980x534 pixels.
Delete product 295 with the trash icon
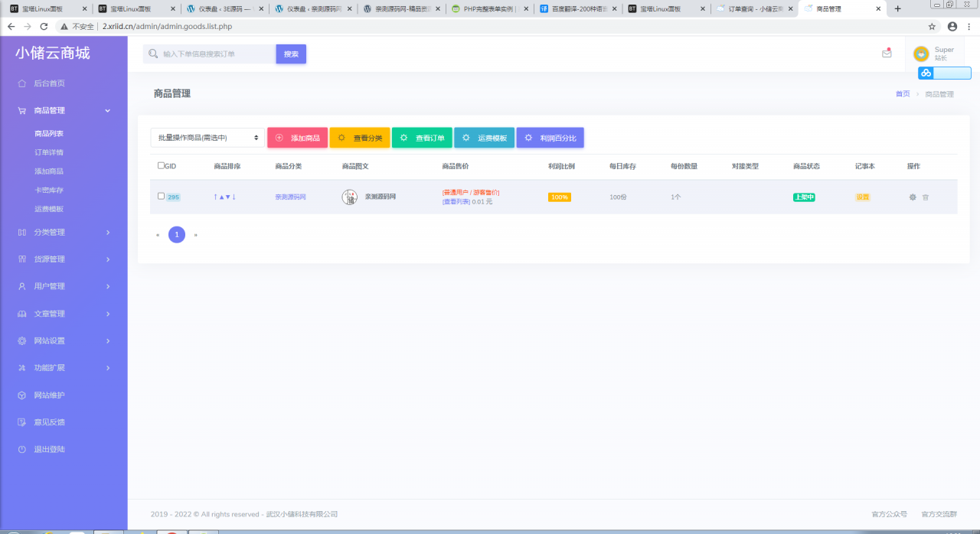[926, 197]
